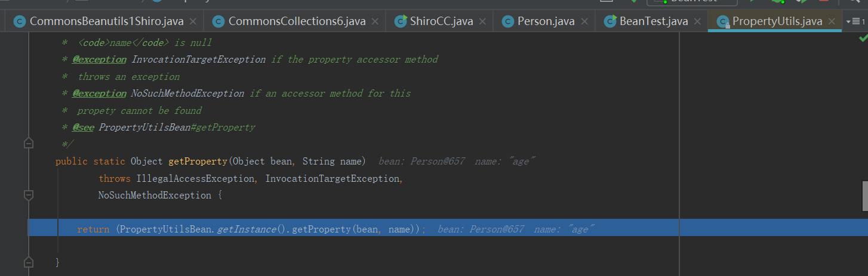
Task: Close the CommonsBeanutils1Shiro.java tab
Action: (x=193, y=21)
